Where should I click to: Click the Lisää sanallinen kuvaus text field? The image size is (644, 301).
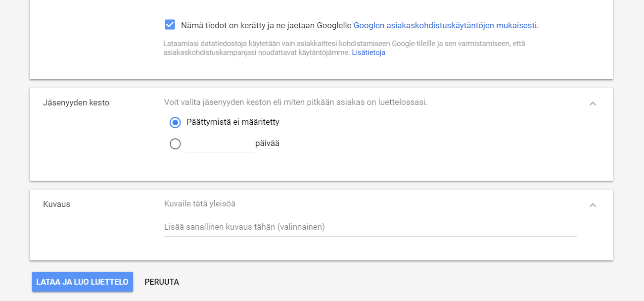(370, 227)
